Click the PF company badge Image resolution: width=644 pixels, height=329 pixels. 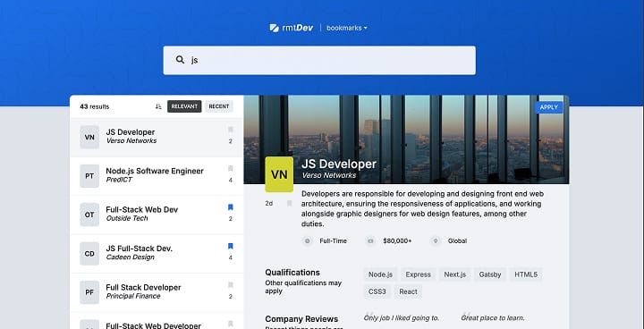click(89, 292)
